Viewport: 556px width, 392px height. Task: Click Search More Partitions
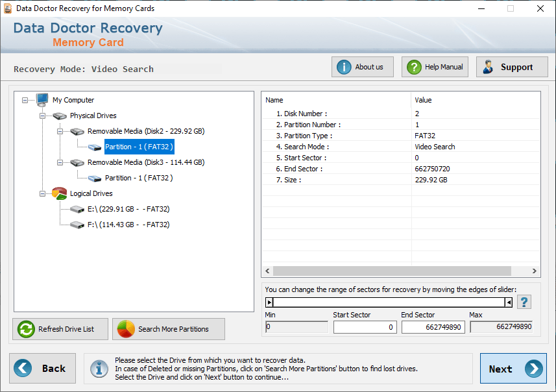pos(169,329)
